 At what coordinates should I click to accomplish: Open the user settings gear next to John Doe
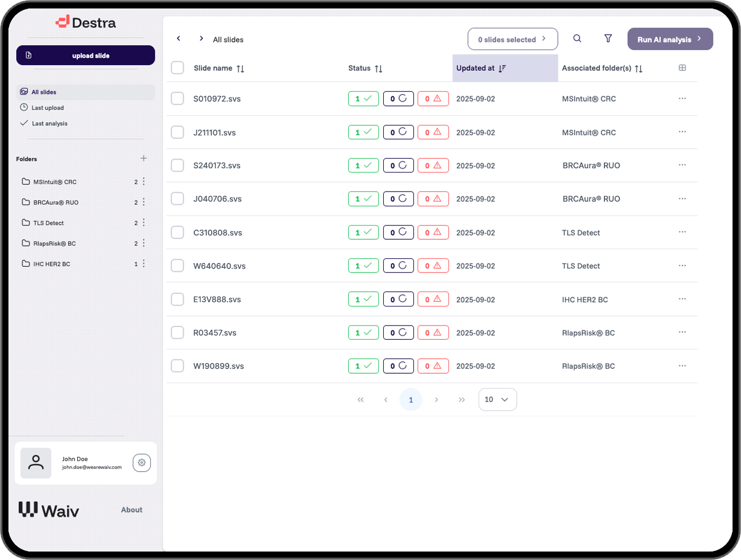(141, 463)
